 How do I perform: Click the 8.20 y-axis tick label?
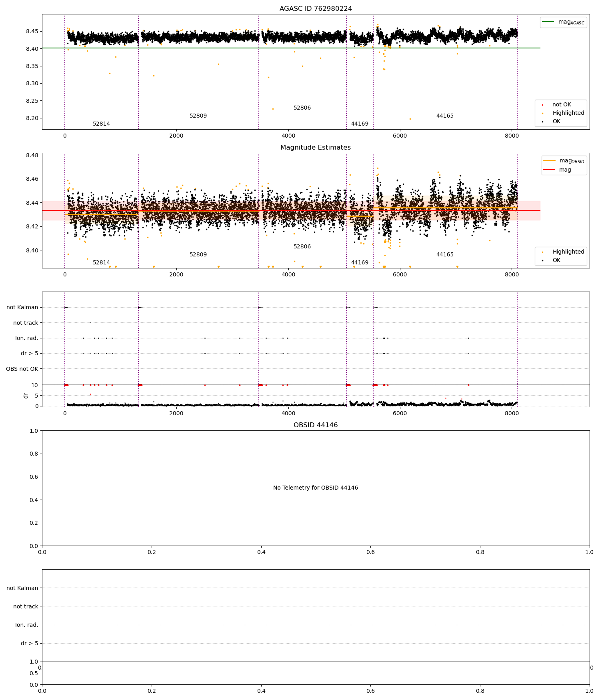[x=32, y=118]
